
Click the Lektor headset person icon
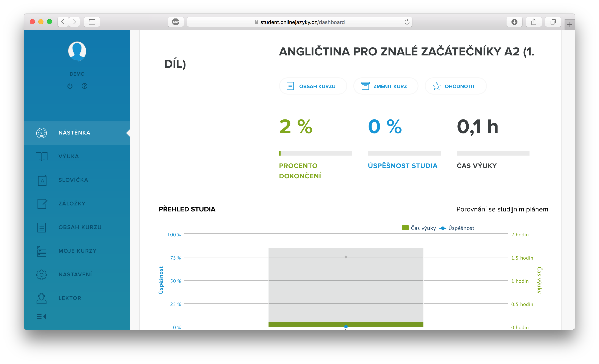coord(42,298)
